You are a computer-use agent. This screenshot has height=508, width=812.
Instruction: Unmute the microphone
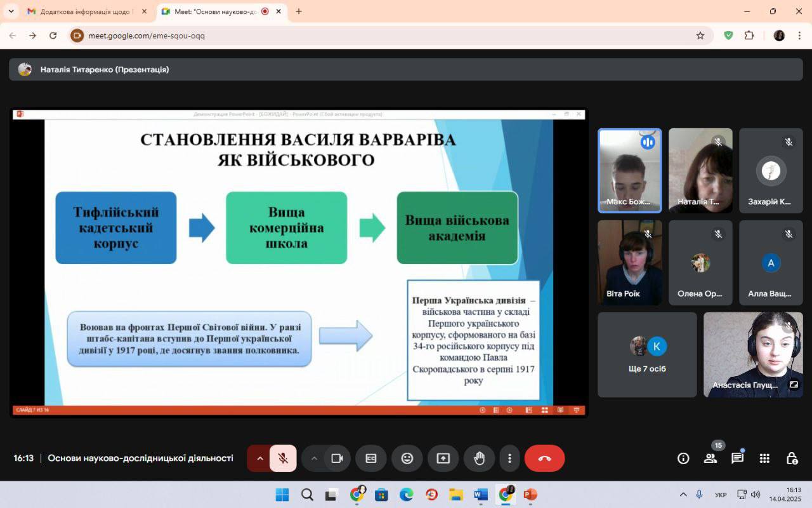click(283, 458)
